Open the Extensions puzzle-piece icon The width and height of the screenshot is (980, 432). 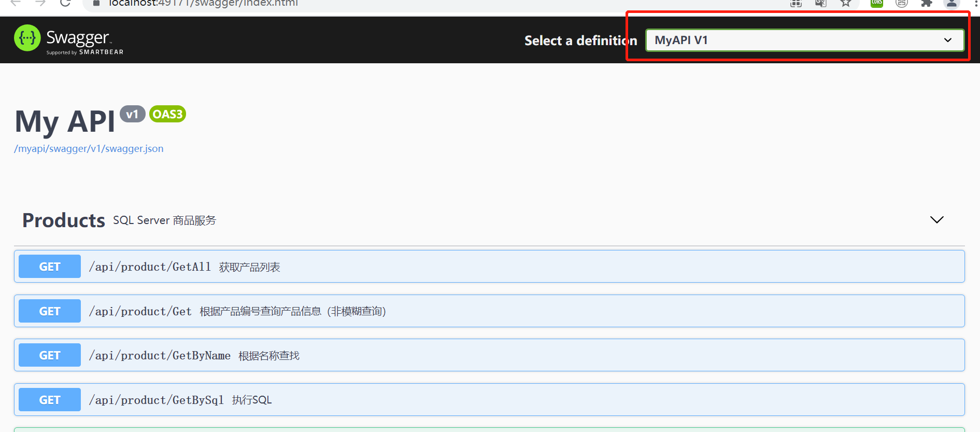(927, 3)
